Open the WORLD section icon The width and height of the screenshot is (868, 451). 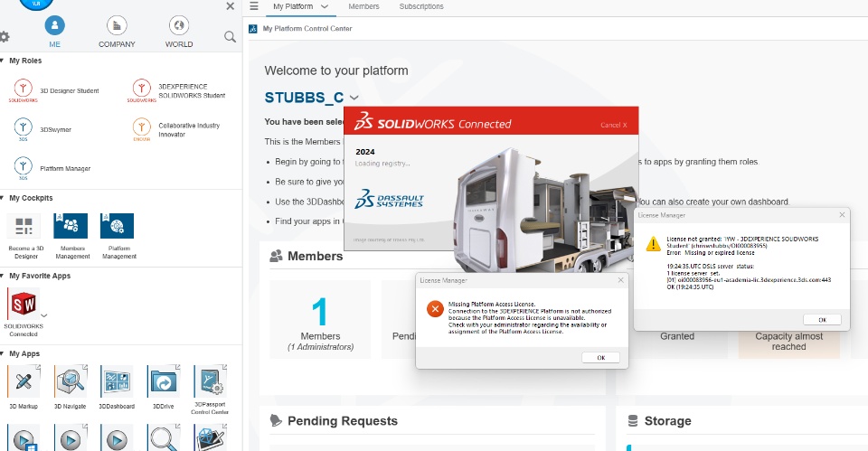pyautogui.click(x=179, y=25)
